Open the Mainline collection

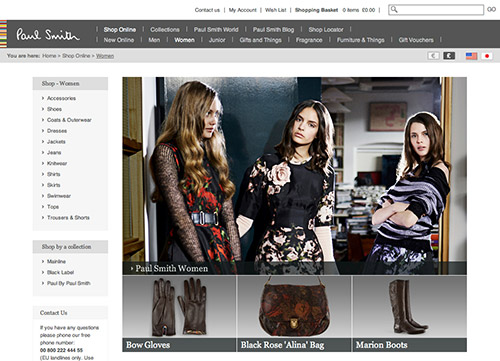tap(56, 262)
